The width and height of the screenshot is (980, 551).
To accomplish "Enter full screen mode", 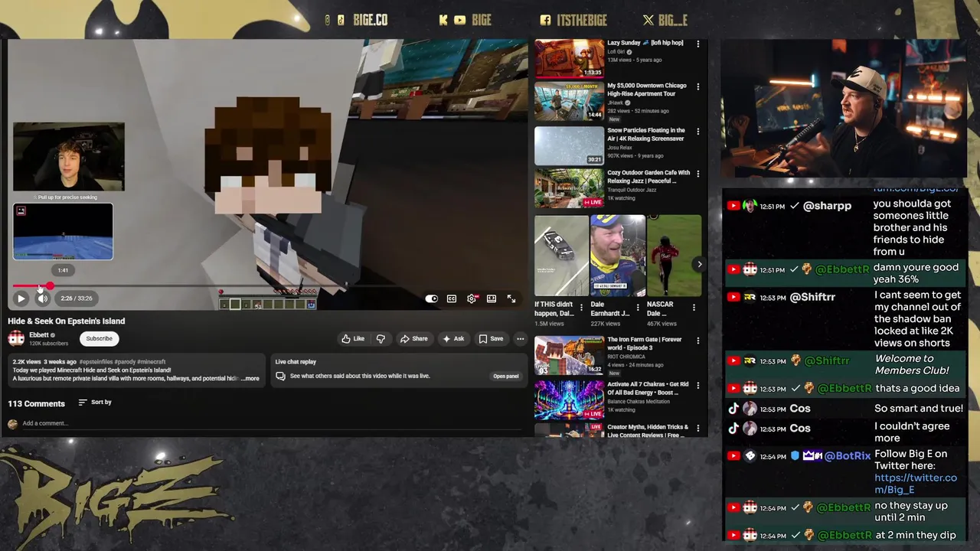I will point(511,298).
